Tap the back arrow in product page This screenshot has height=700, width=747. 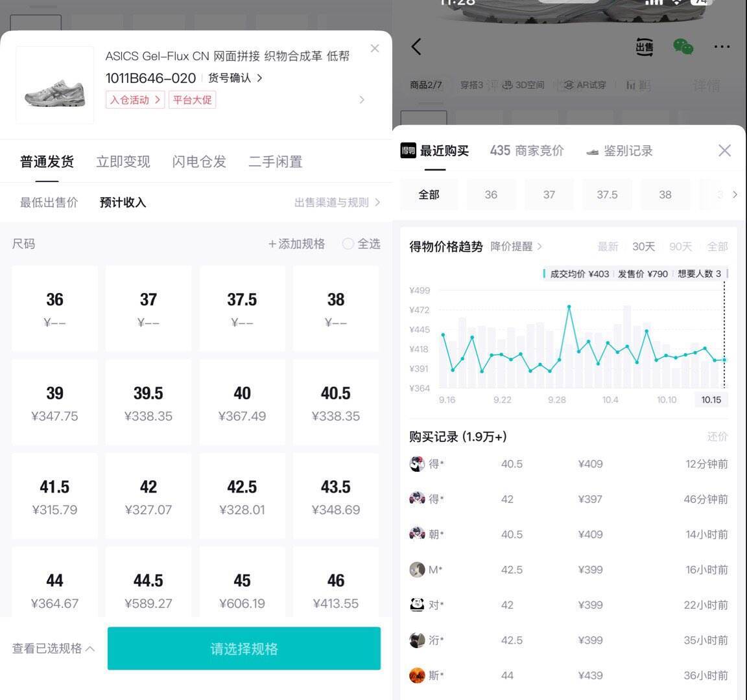(416, 47)
